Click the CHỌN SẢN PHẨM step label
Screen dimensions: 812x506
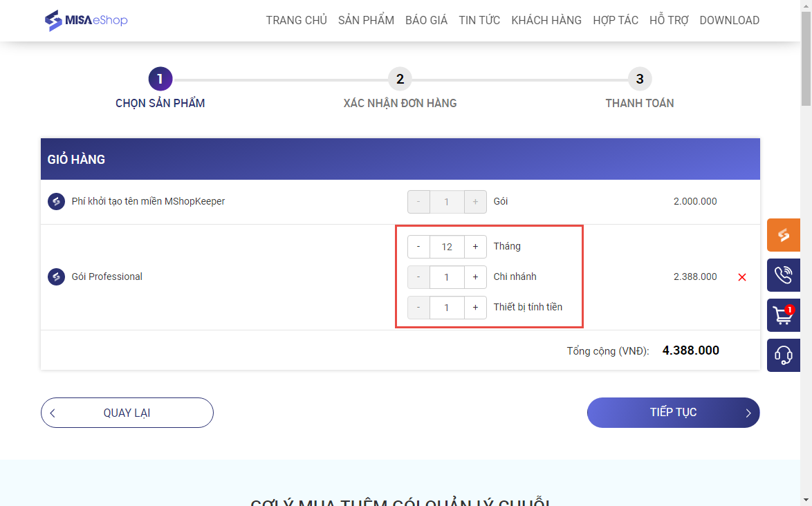[x=160, y=103]
